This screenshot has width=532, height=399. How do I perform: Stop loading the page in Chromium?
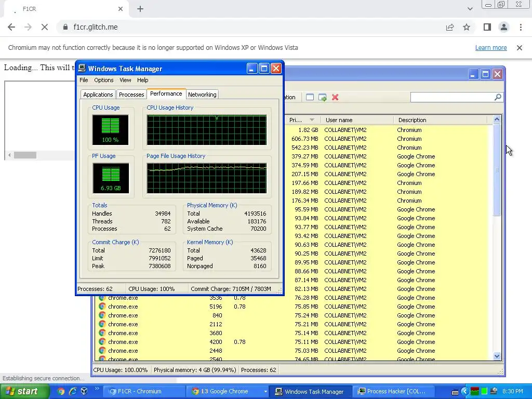[x=45, y=27]
